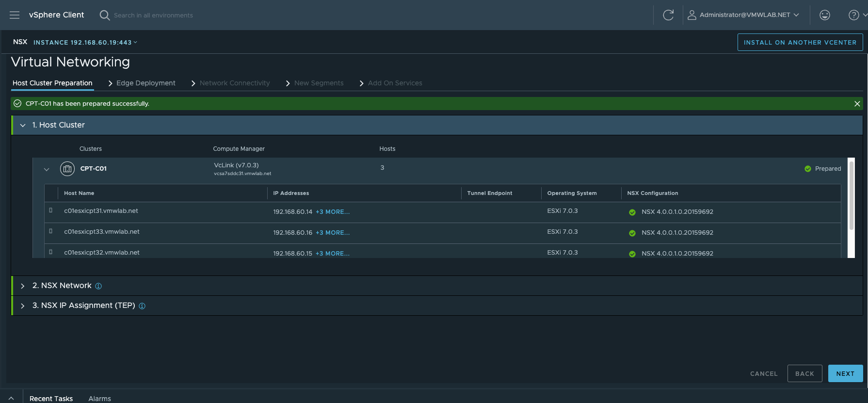Refresh the vSphere Client view
Screen dimensions: 868x403
coord(668,15)
